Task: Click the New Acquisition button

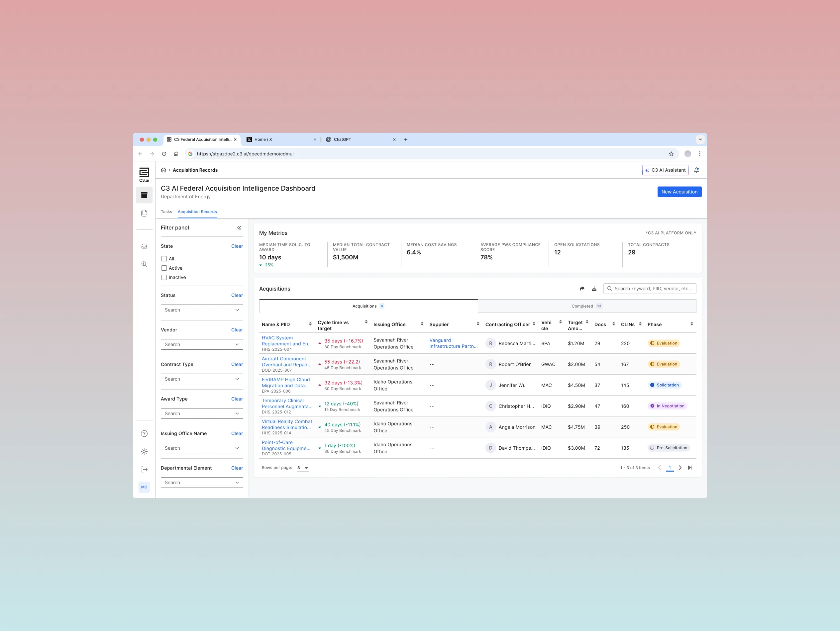Action: click(x=680, y=192)
